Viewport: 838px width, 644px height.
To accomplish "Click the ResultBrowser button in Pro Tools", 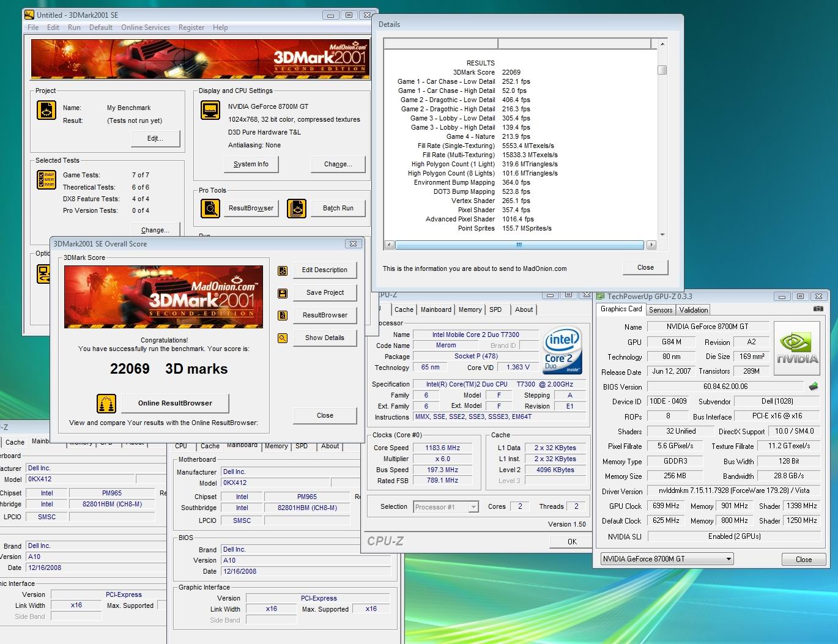I will 251,208.
